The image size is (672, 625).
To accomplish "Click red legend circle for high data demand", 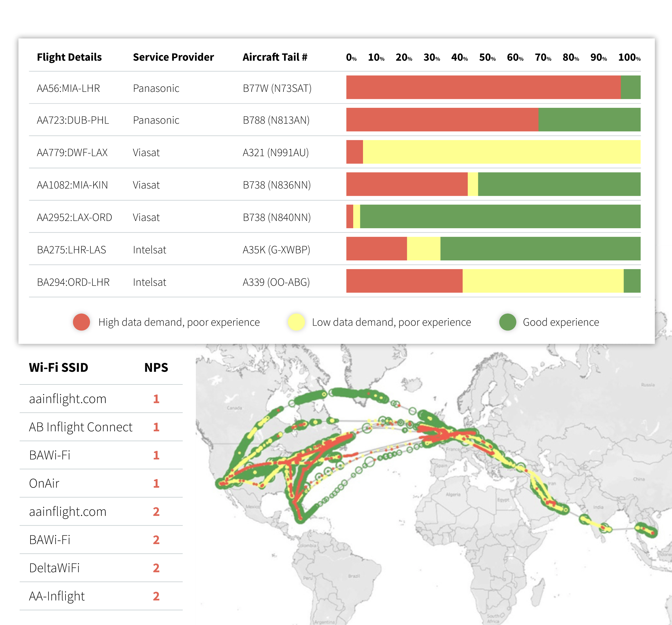I will (81, 322).
